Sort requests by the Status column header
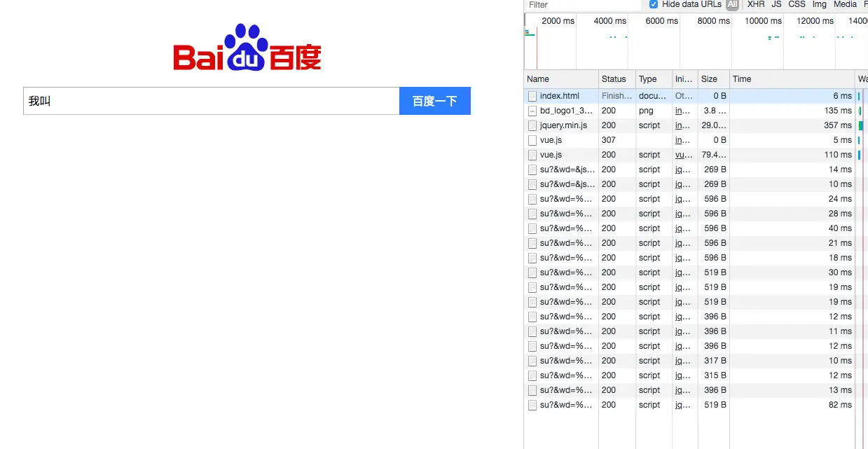The width and height of the screenshot is (868, 449). tap(617, 79)
